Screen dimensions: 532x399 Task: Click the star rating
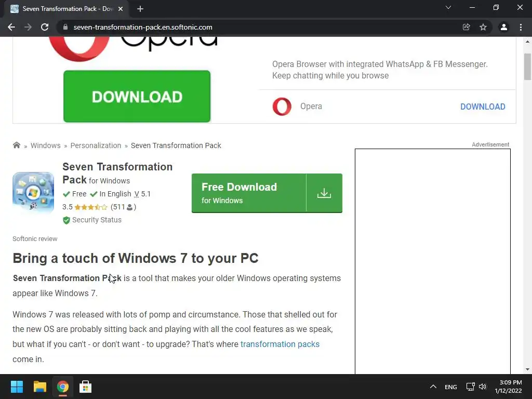91,207
